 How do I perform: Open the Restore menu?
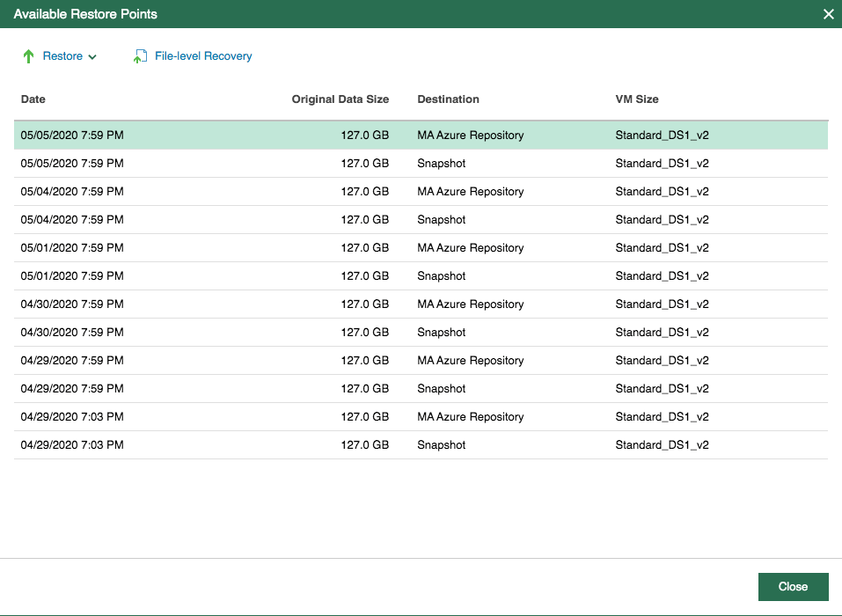(62, 56)
